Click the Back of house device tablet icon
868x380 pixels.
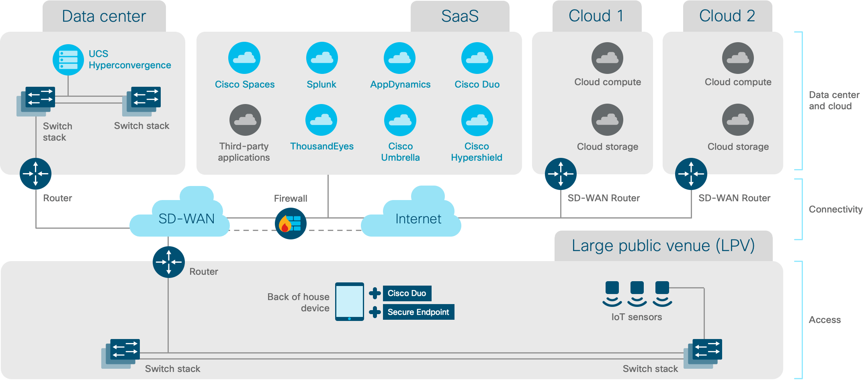(350, 302)
